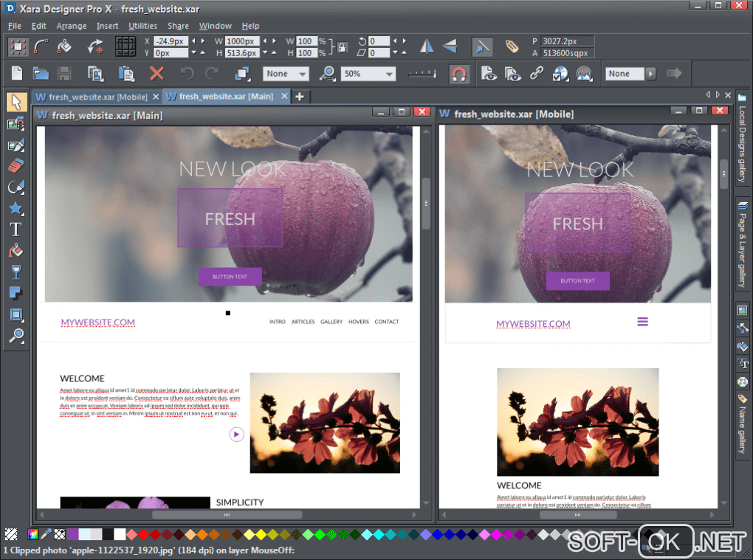Select the Bevel/Contour tool

click(x=16, y=314)
